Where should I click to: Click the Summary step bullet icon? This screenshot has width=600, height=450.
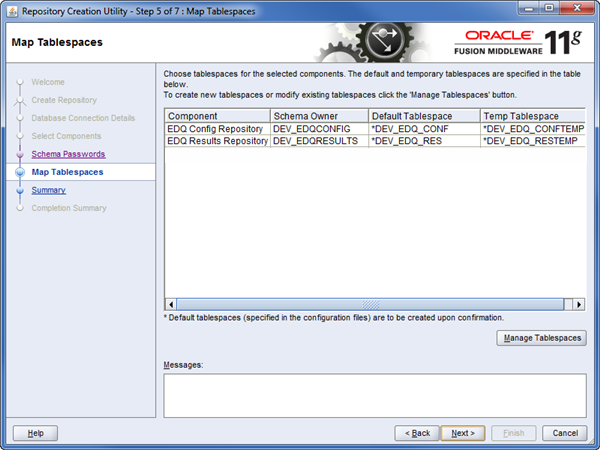coord(20,190)
